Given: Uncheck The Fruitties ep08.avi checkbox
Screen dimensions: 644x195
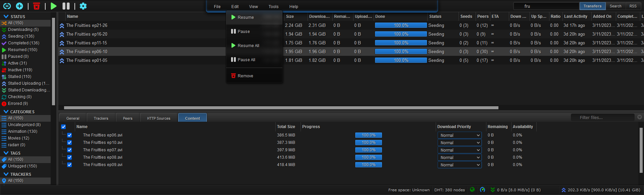Looking at the screenshot, I should tap(69, 157).
